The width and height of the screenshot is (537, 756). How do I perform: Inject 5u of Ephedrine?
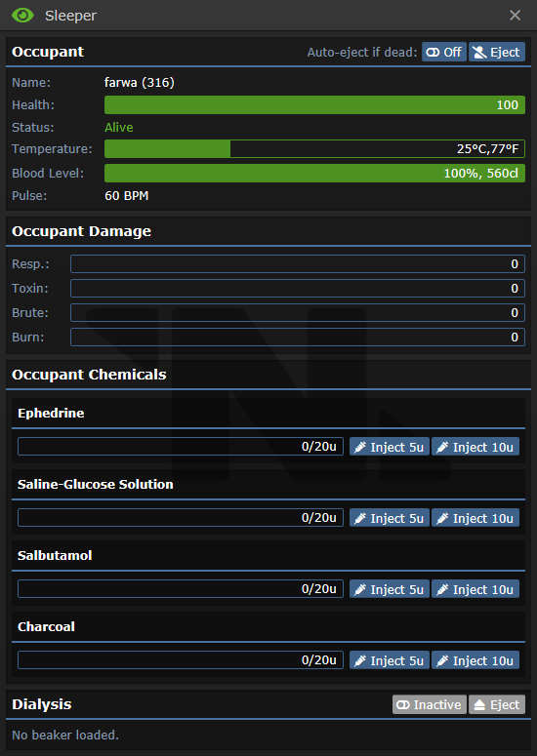[x=389, y=447]
